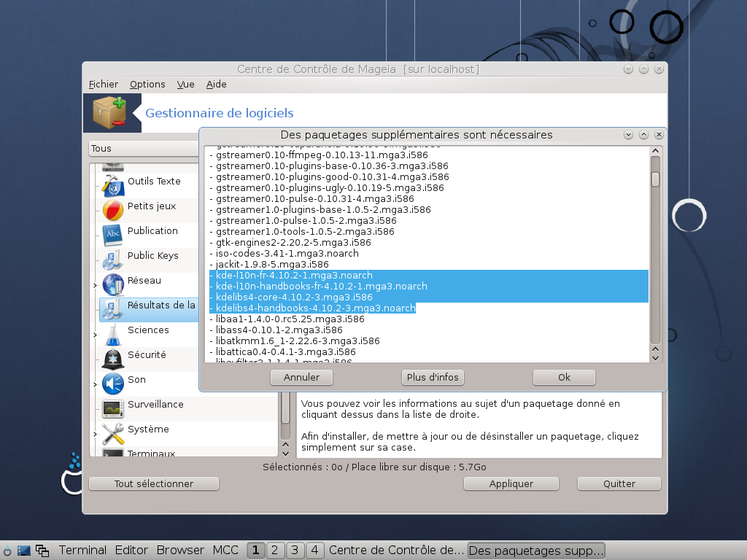The height and width of the screenshot is (560, 747).
Task: Select the gstreamer0.10-plugins-good-0.10.31-4 row
Action: click(x=428, y=177)
